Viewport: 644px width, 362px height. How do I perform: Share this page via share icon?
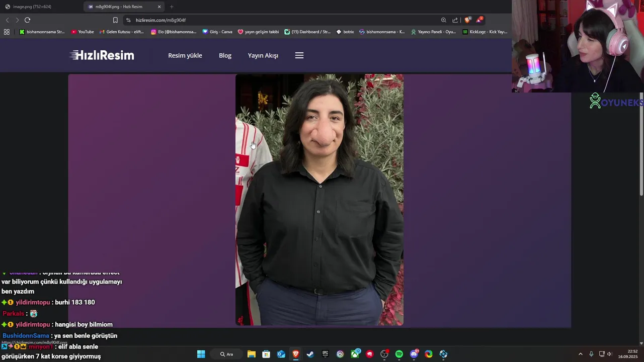point(455,20)
